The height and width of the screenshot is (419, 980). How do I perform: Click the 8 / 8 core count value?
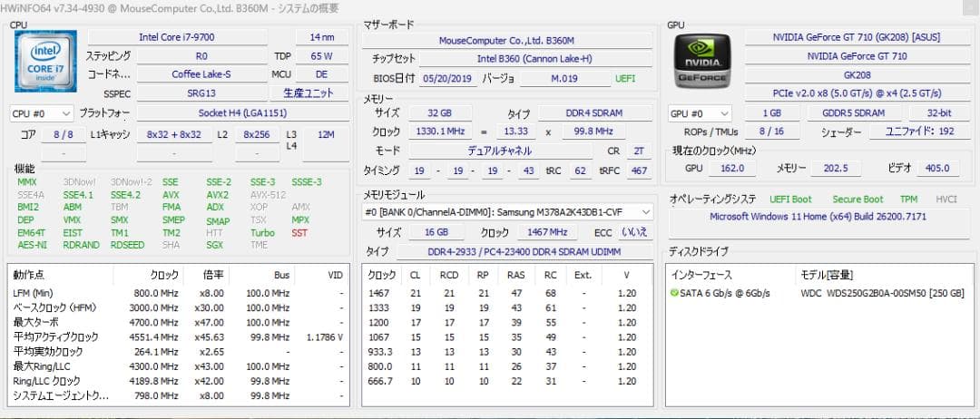[64, 134]
